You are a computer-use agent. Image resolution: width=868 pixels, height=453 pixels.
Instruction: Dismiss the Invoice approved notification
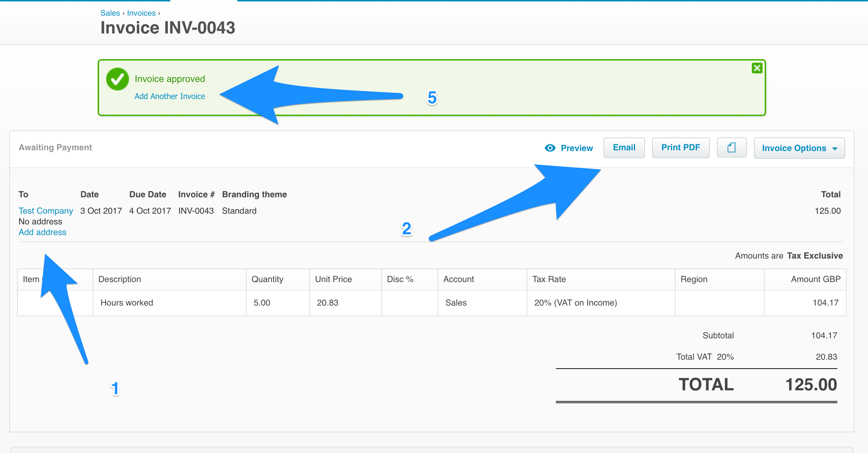[x=757, y=68]
